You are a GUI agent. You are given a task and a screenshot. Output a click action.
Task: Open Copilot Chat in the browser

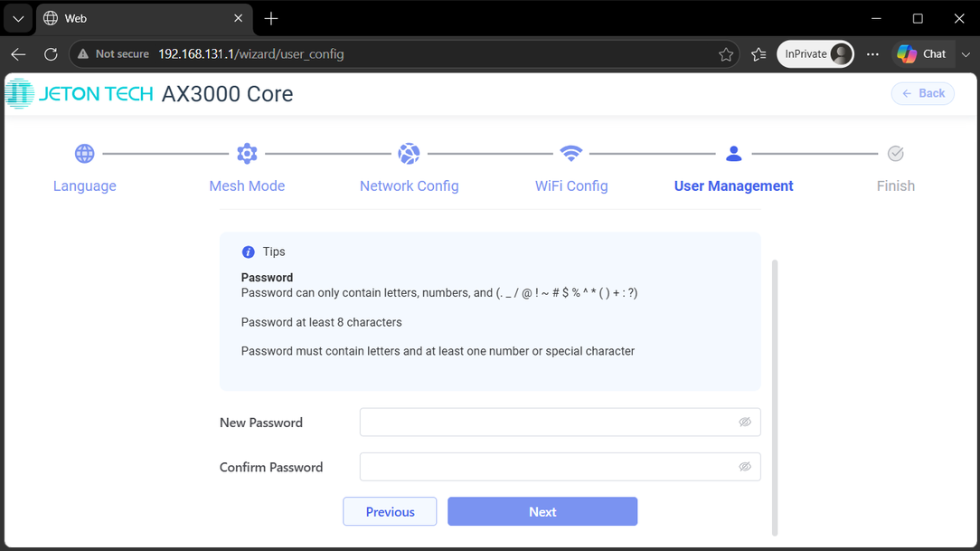pyautogui.click(x=921, y=54)
